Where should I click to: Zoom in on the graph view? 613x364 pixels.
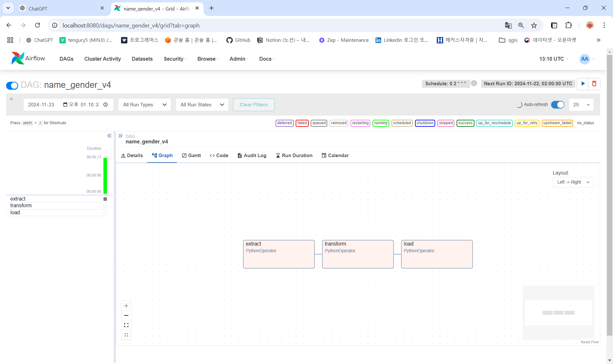[x=126, y=306]
